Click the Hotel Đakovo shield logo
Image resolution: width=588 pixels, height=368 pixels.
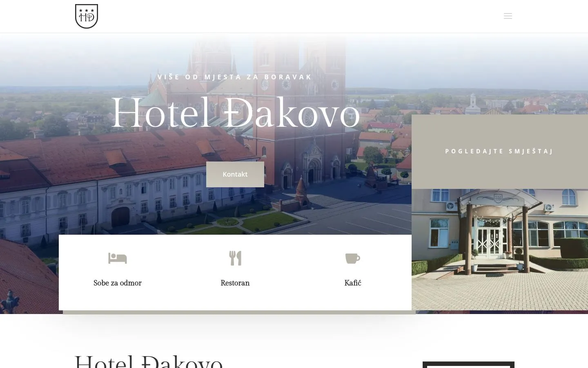[x=87, y=16]
